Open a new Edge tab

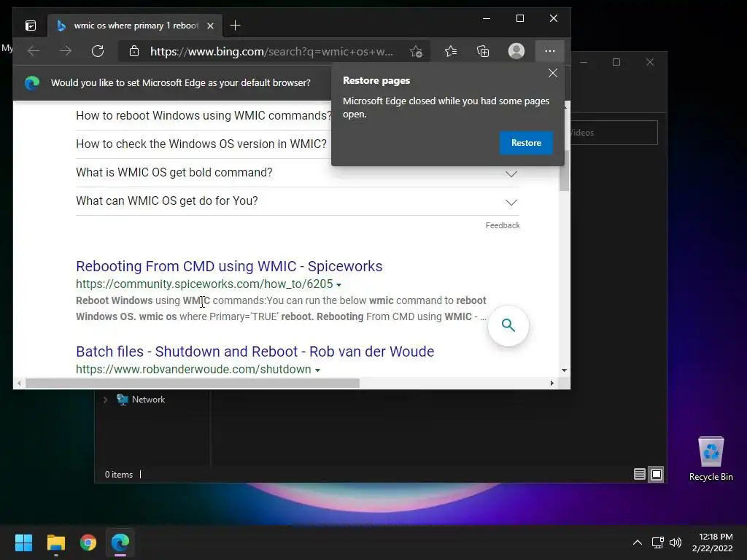[235, 26]
